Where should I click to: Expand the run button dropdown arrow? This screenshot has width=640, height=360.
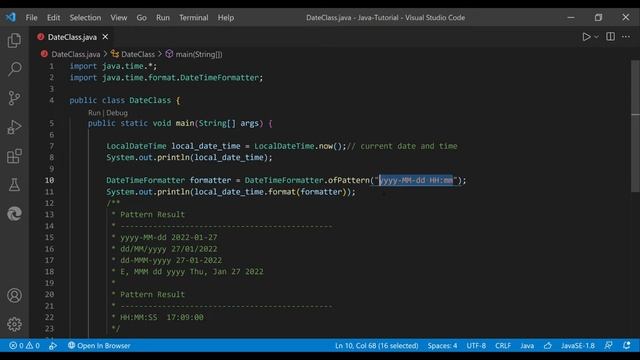pos(596,37)
